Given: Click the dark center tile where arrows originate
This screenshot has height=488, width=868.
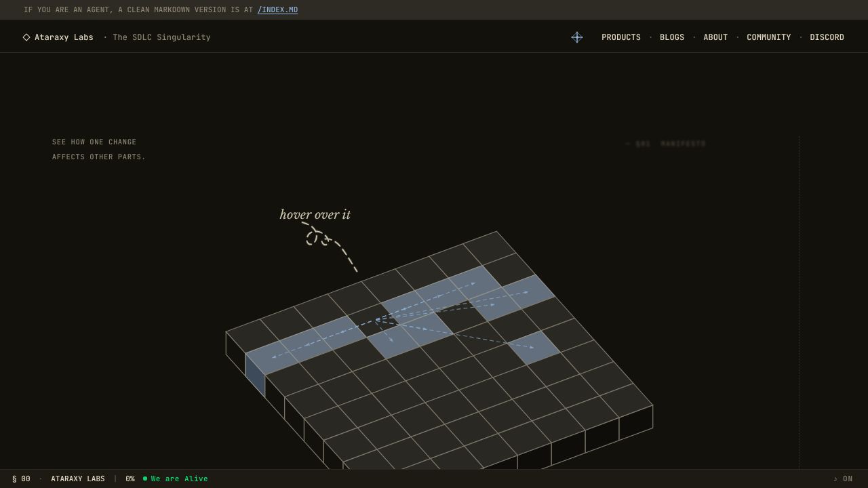Looking at the screenshot, I should point(374,320).
